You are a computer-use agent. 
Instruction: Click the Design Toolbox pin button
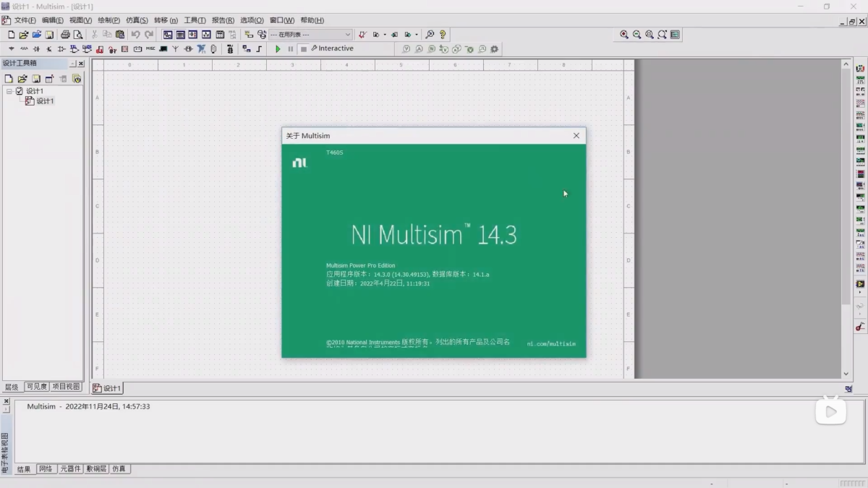click(72, 64)
